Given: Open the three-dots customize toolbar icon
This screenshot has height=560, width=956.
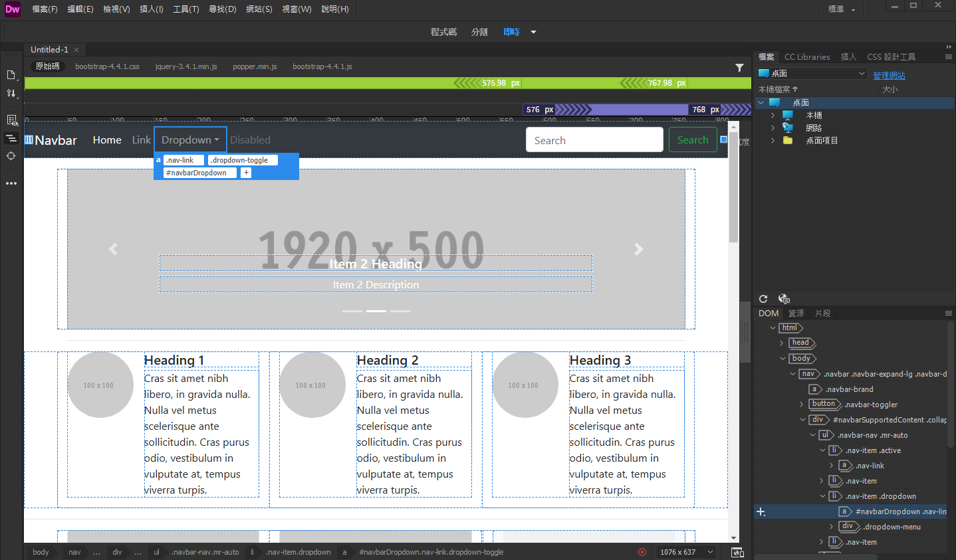Looking at the screenshot, I should point(11,183).
